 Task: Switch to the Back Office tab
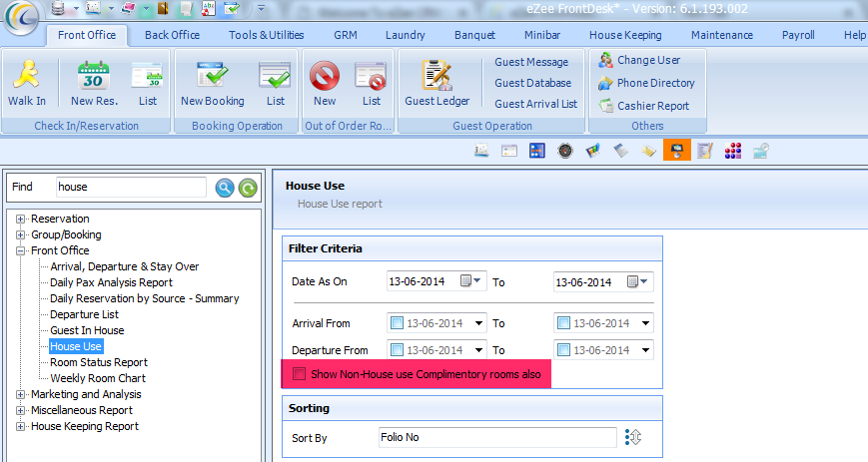pos(172,35)
